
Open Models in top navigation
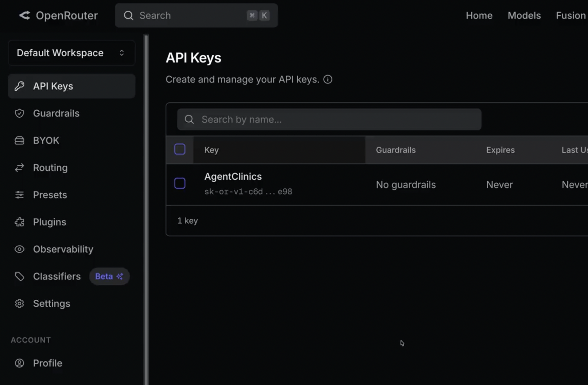coord(524,16)
